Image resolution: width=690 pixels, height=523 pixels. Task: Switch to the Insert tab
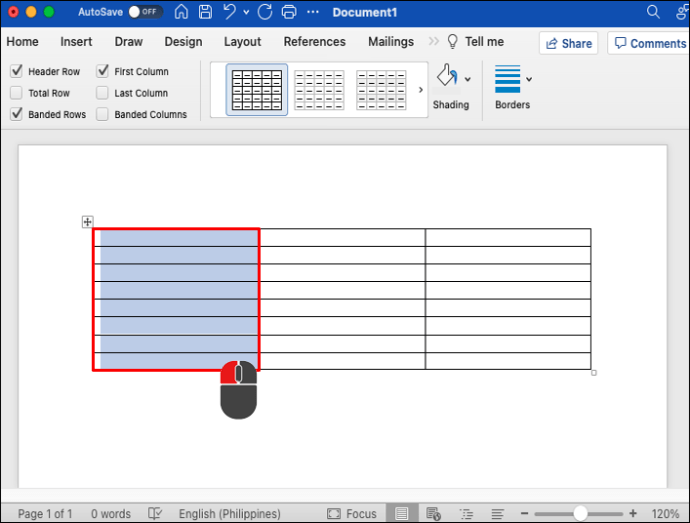click(76, 42)
